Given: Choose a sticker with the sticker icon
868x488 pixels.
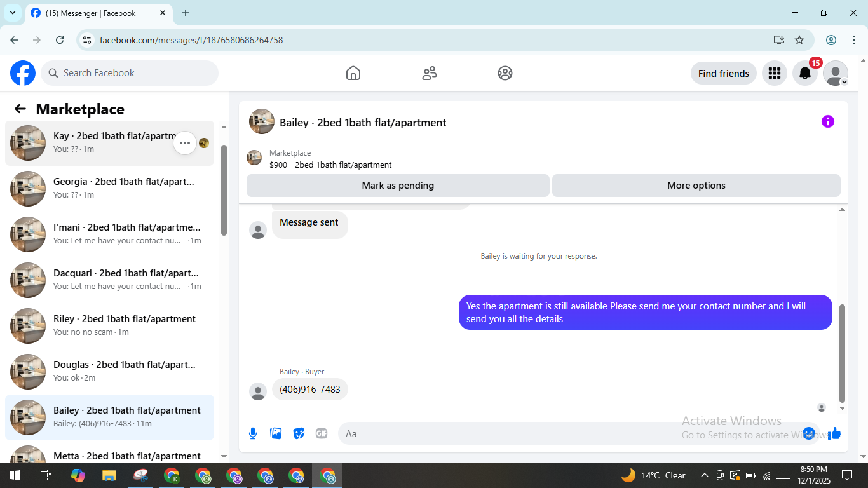Looking at the screenshot, I should (299, 433).
